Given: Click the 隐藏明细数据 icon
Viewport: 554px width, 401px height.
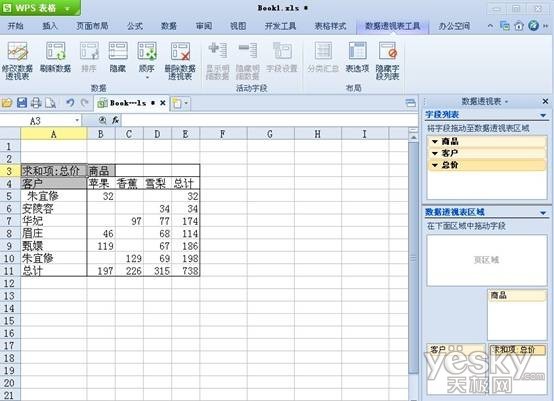Looking at the screenshot, I should pyautogui.click(x=248, y=60).
